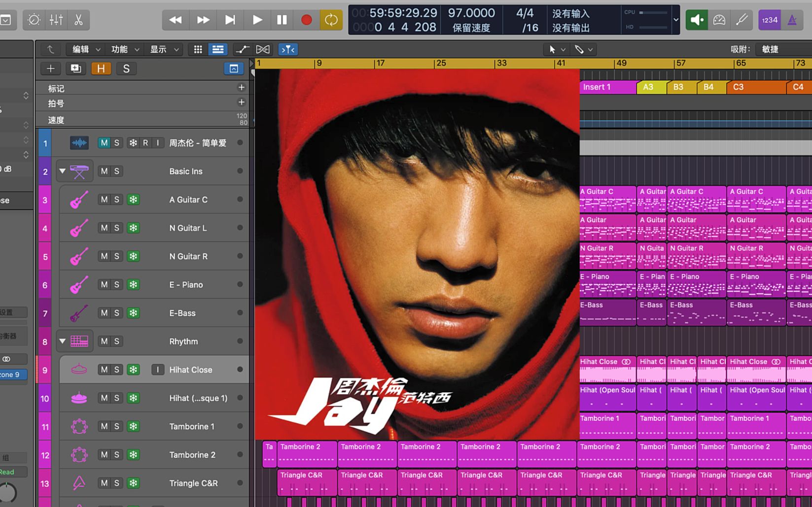Click the Fast Forward transport button
The height and width of the screenshot is (507, 812).
click(203, 20)
